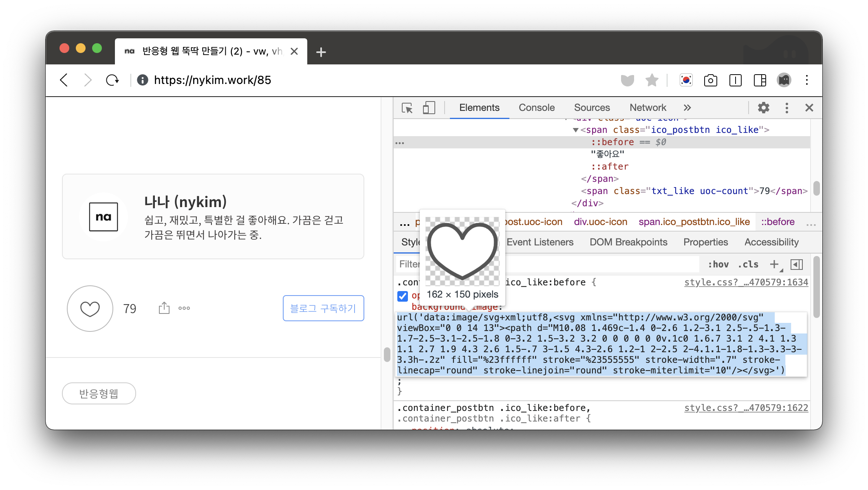The height and width of the screenshot is (490, 868).
Task: Open the three-dot post options menu
Action: pos(184,308)
